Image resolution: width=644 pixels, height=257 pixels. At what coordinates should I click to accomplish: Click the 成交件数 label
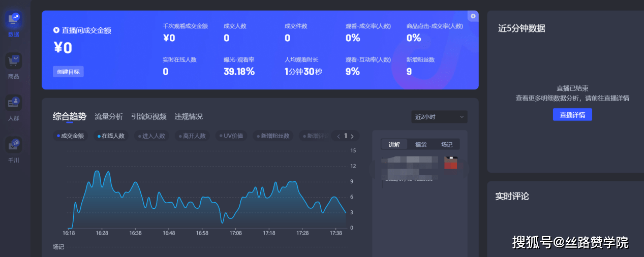[296, 26]
